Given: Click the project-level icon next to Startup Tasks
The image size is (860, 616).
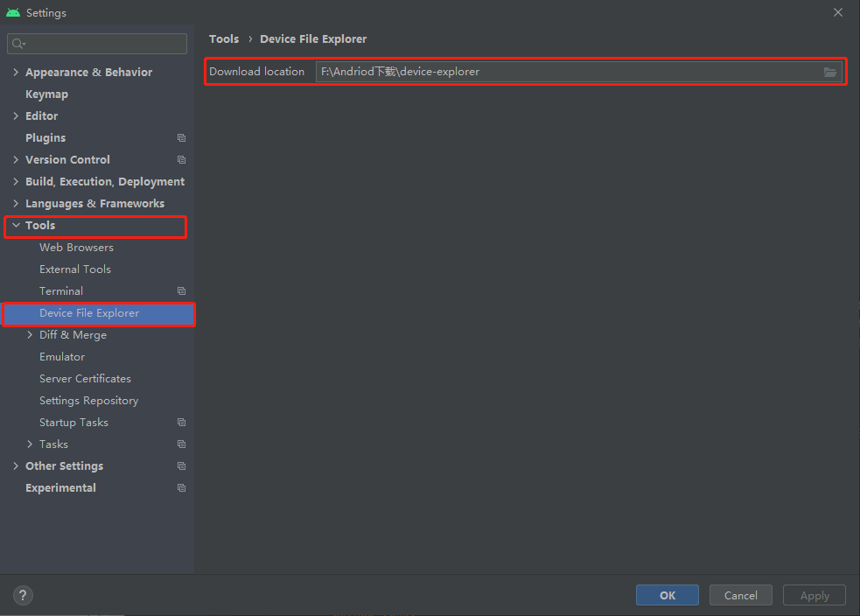Looking at the screenshot, I should click(x=182, y=423).
